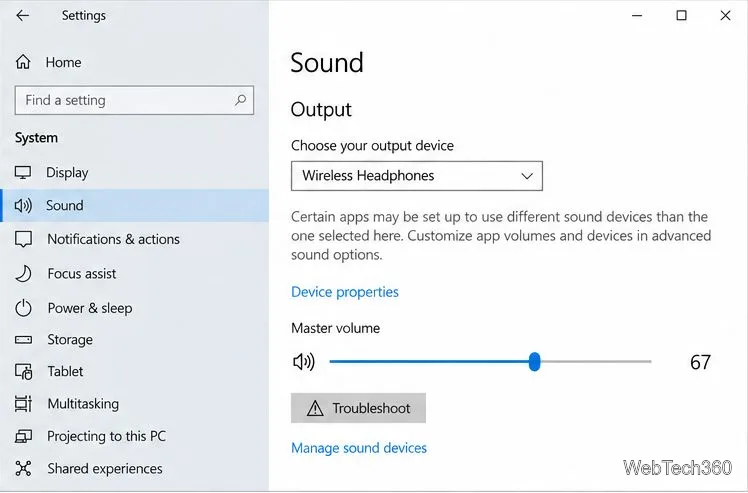Click the Focus assist moon icon
Viewport: 748px width, 493px height.
point(23,273)
